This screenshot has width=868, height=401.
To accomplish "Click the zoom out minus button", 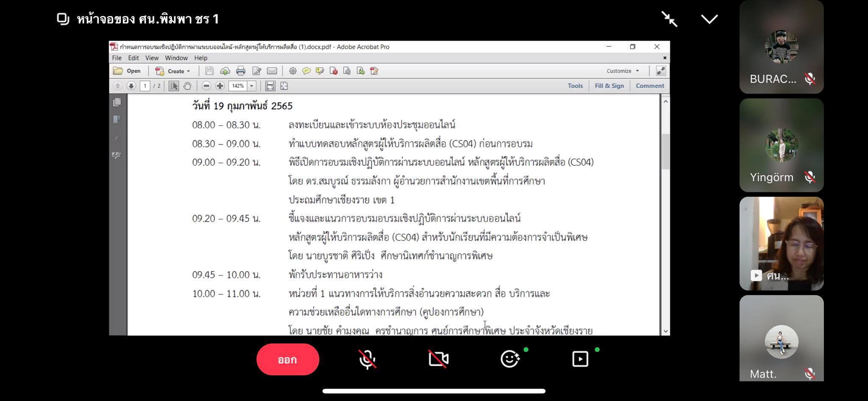I will pyautogui.click(x=206, y=86).
